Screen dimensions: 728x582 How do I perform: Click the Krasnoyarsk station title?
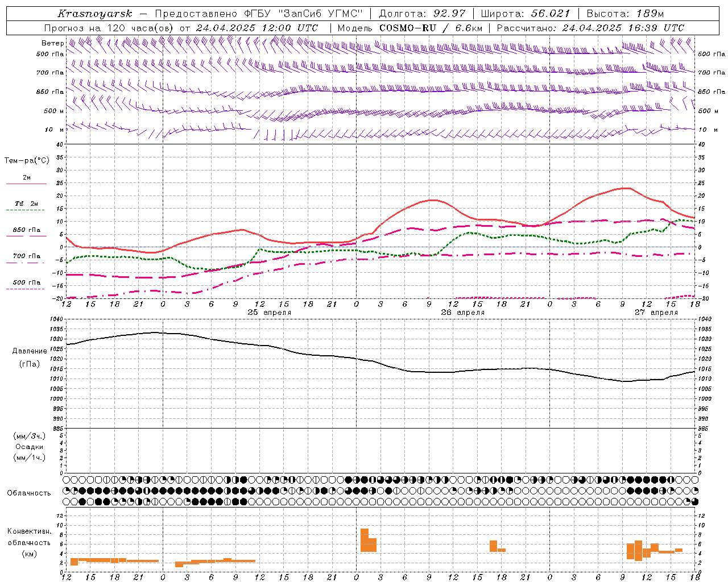95,14
